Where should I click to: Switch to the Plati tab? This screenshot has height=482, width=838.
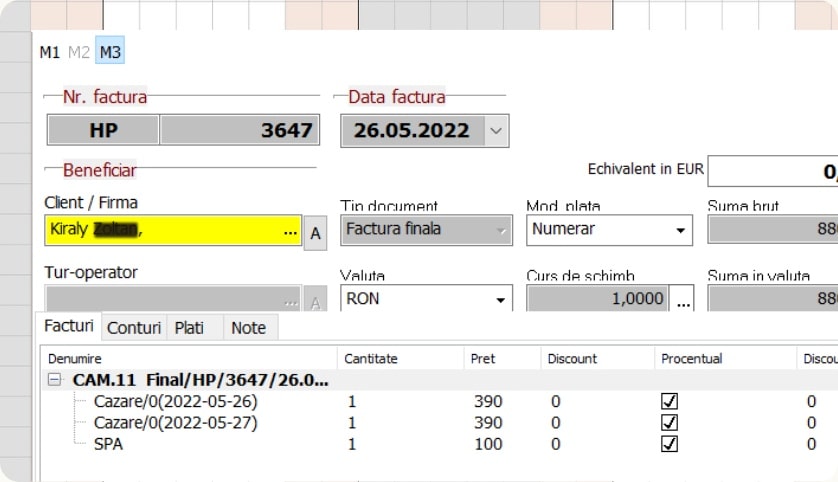189,328
